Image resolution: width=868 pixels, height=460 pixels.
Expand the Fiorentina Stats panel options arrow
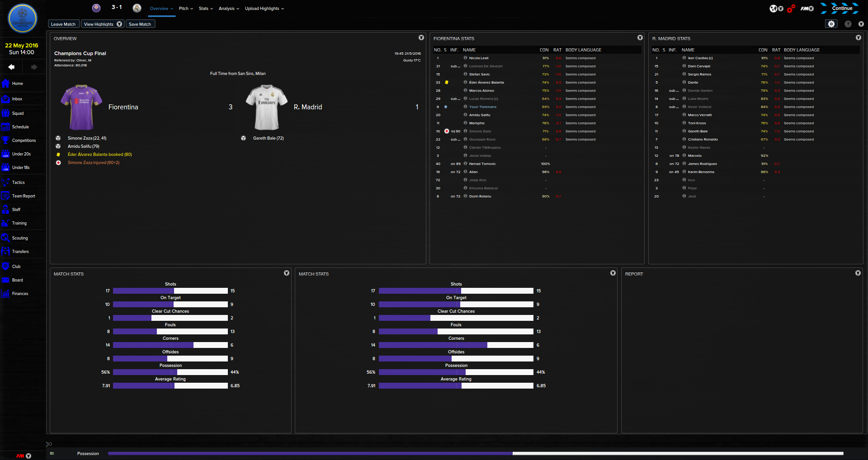(640, 38)
